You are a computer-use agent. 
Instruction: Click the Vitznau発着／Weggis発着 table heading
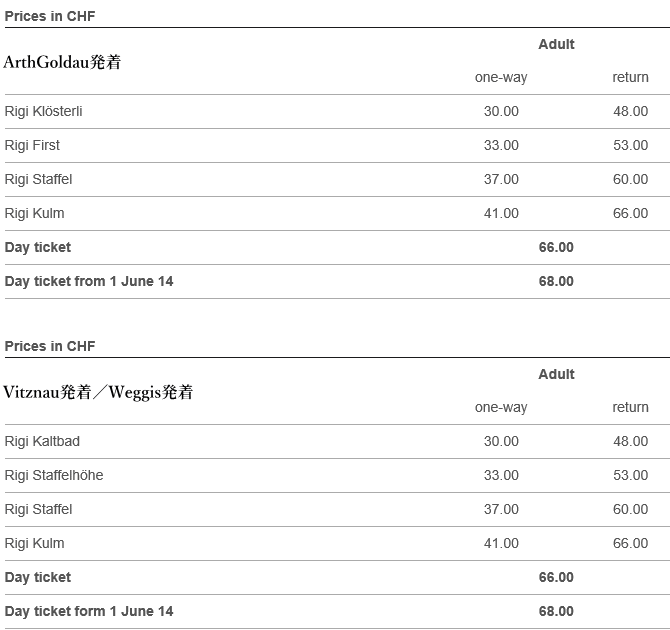click(x=98, y=392)
